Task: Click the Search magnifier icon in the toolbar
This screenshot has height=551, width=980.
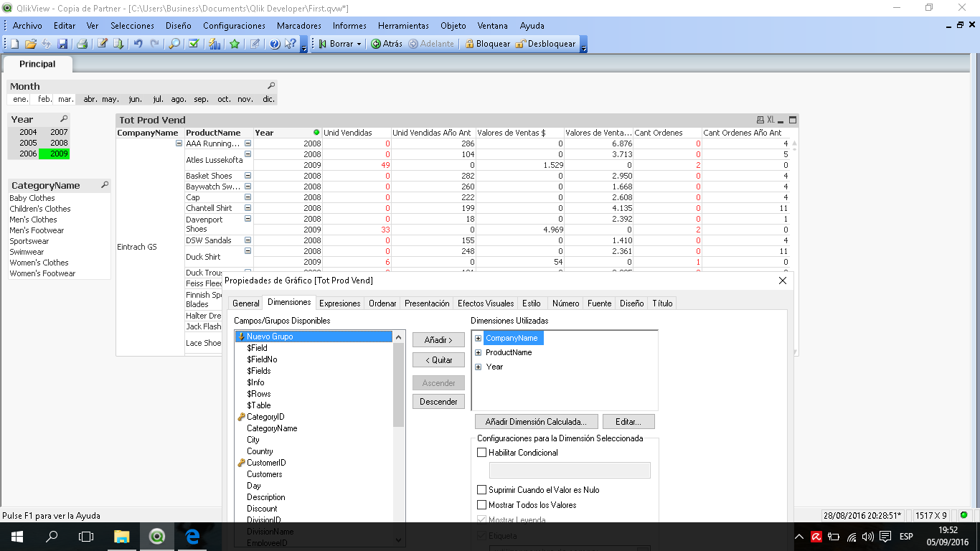Action: point(174,44)
